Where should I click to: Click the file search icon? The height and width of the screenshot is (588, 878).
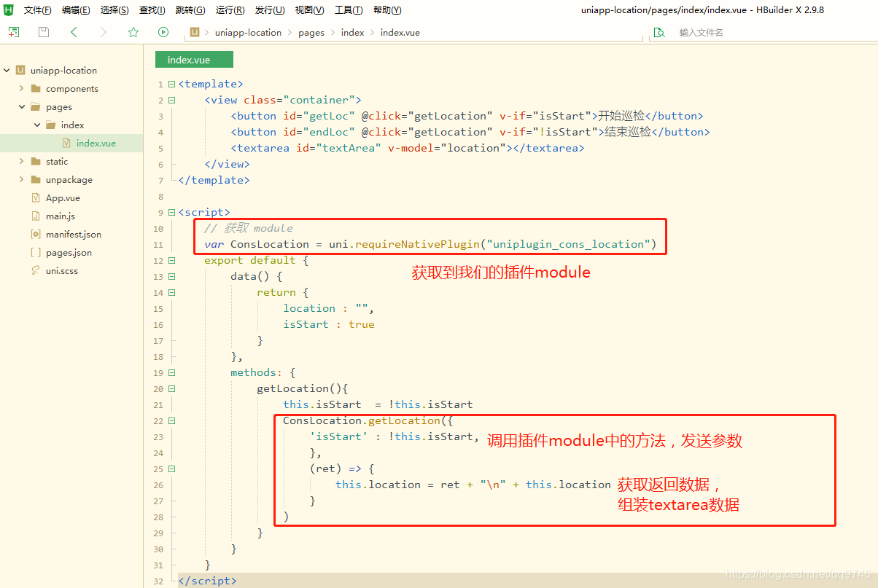pyautogui.click(x=659, y=32)
